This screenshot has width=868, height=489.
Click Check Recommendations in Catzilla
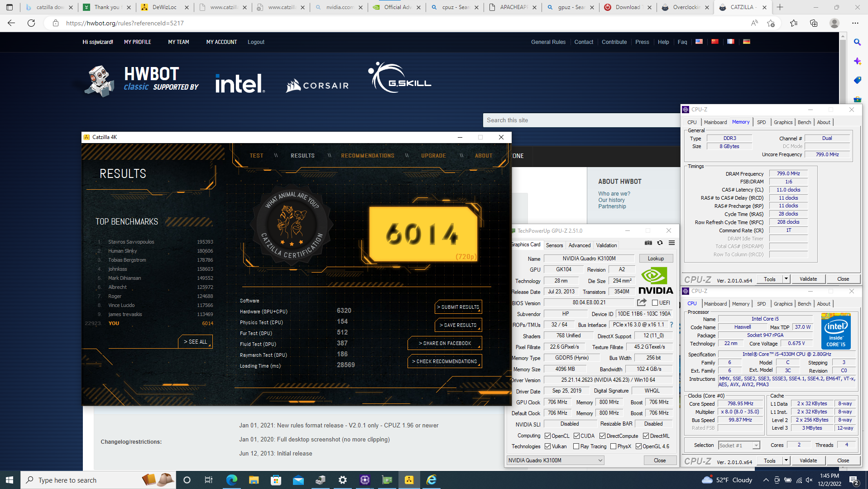tap(445, 361)
